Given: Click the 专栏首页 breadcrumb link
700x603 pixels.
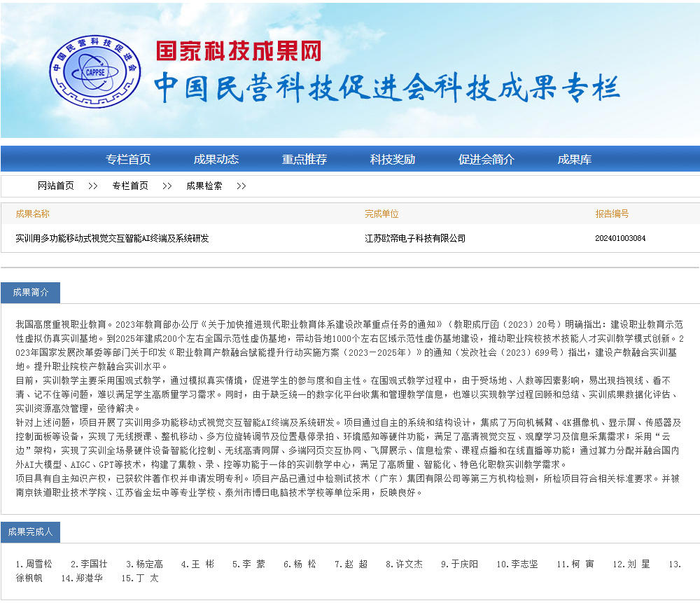Looking at the screenshot, I should point(130,186).
